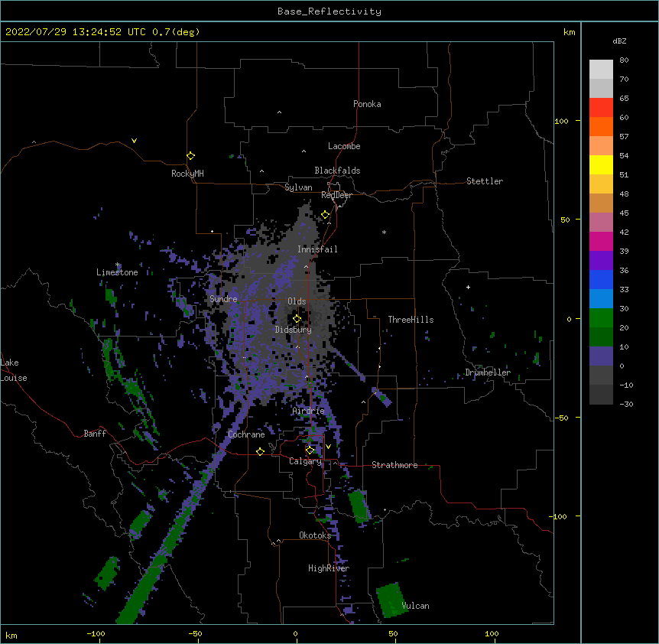
Task: Click the Blackfalds town label
Action: (337, 171)
